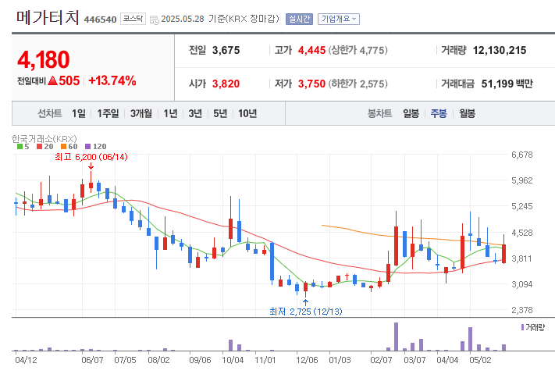The width and height of the screenshot is (555, 392).
Task: Click the 6,678 y-axis price label
Action: tap(521, 155)
